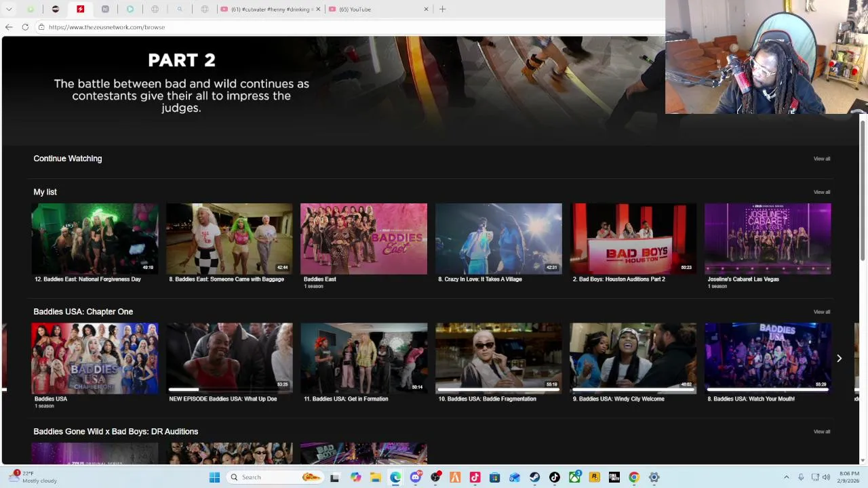Open the Baddies East series thumbnail
The width and height of the screenshot is (868, 488).
point(363,239)
